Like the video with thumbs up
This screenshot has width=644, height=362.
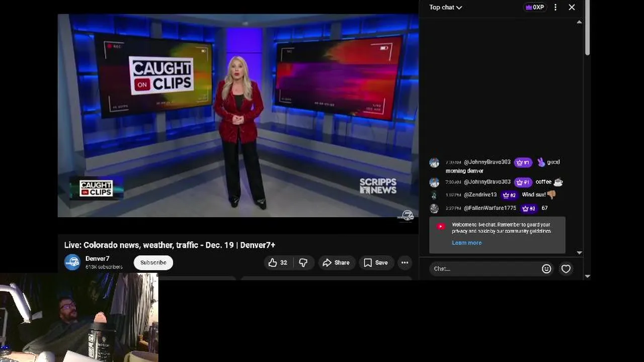point(277,262)
